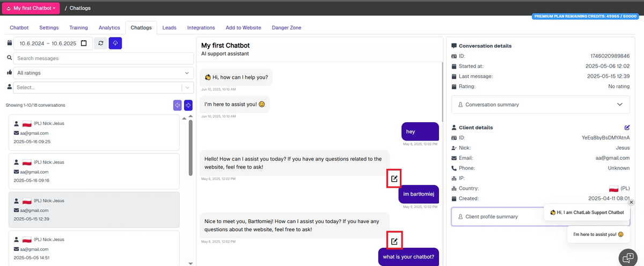Go to previous page of conversations
The height and width of the screenshot is (266, 644).
click(x=177, y=105)
